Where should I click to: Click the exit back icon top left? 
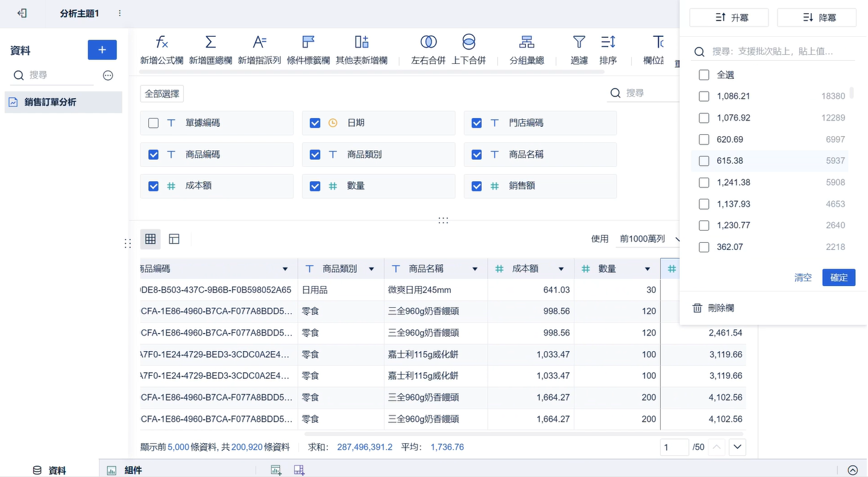[22, 13]
